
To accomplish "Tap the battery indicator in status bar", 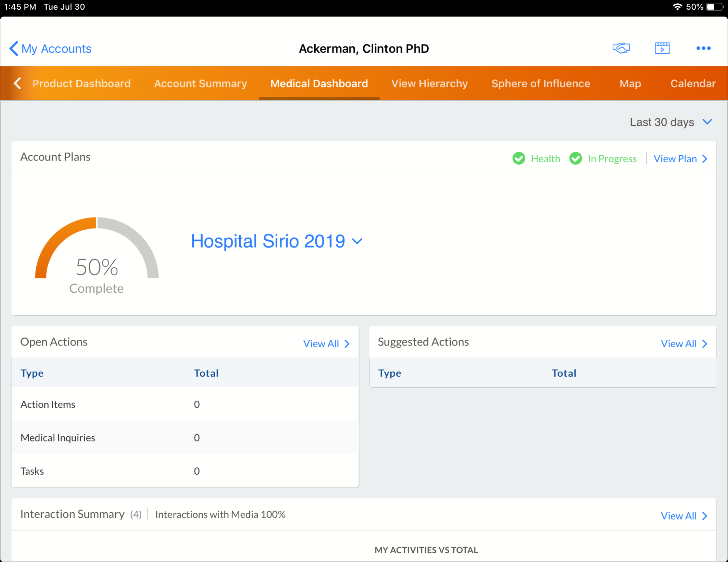I will point(714,7).
